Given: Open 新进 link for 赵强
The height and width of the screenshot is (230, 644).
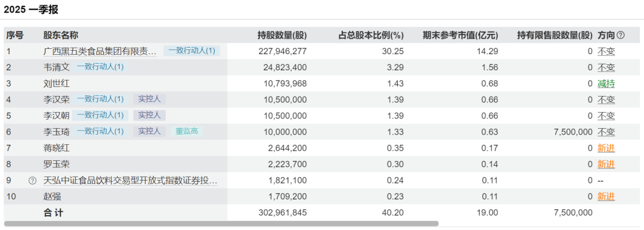Looking at the screenshot, I should pos(606,197).
